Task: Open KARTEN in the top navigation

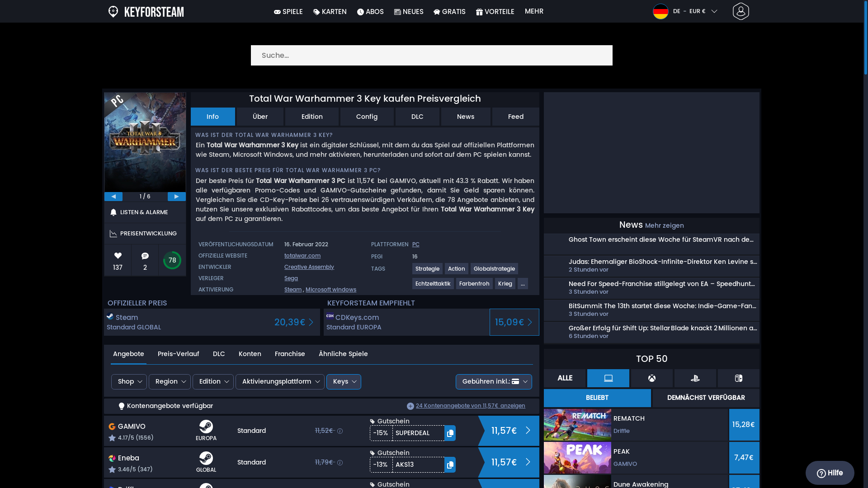Action: [330, 12]
